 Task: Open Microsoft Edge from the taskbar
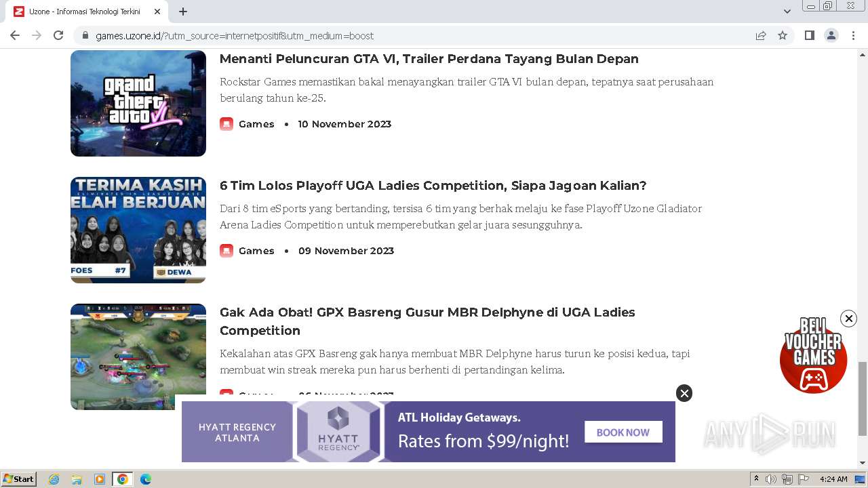coord(146,479)
